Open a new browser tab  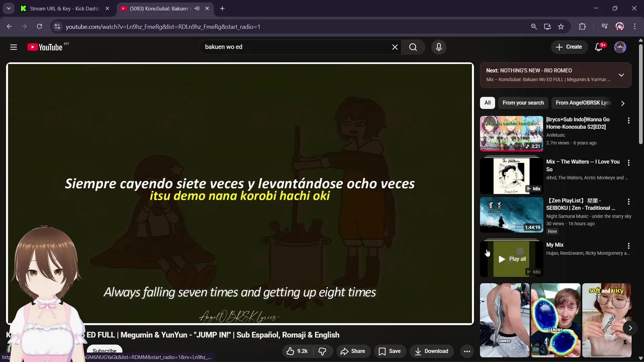222,9
